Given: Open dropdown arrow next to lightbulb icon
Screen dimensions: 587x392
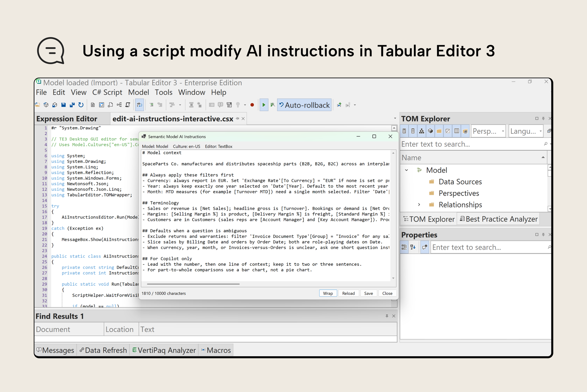Looking at the screenshot, I should 245,105.
